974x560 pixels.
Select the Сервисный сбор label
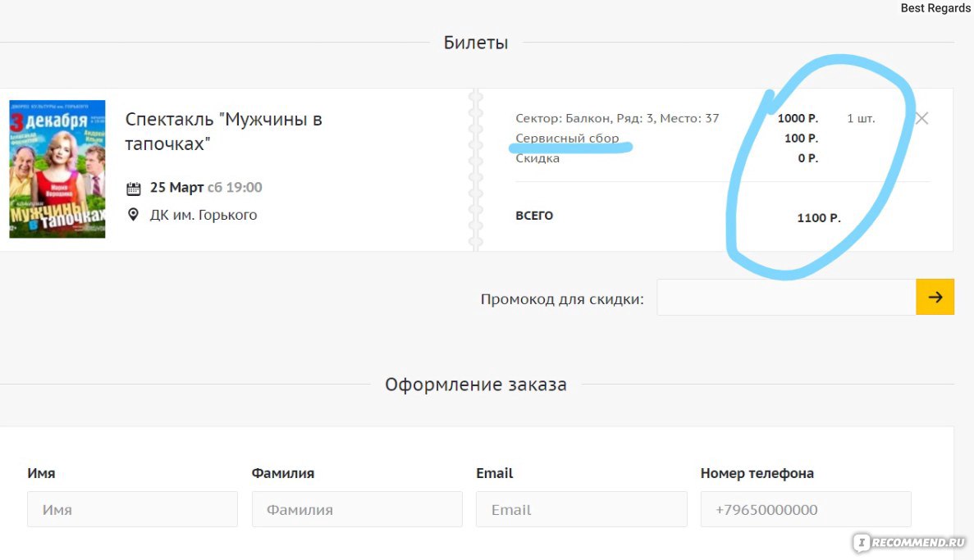(x=567, y=138)
